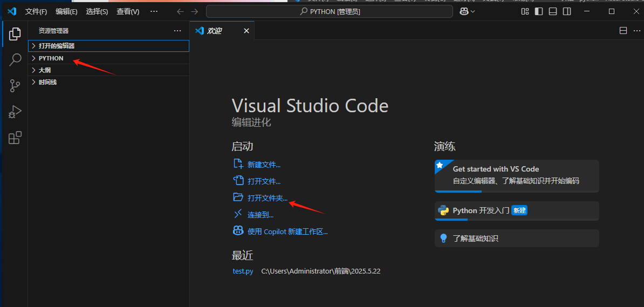This screenshot has height=307, width=644.
Task: Show more menu items ellipsis
Action: tap(154, 11)
